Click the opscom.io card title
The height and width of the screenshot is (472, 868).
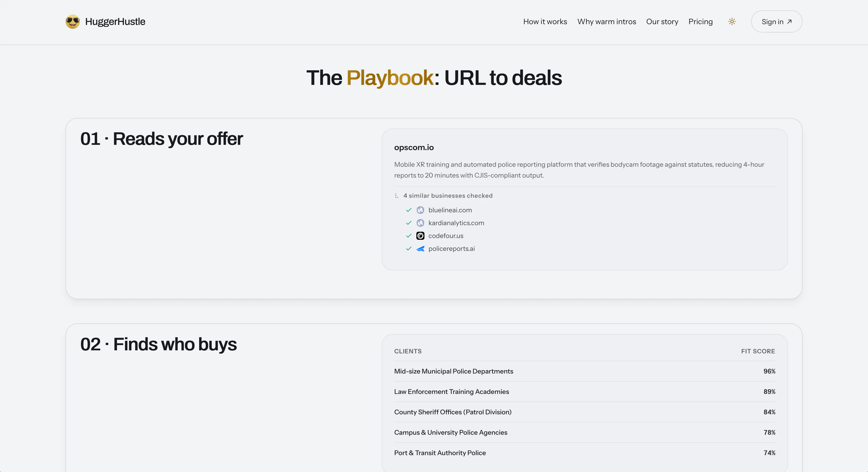coord(414,147)
